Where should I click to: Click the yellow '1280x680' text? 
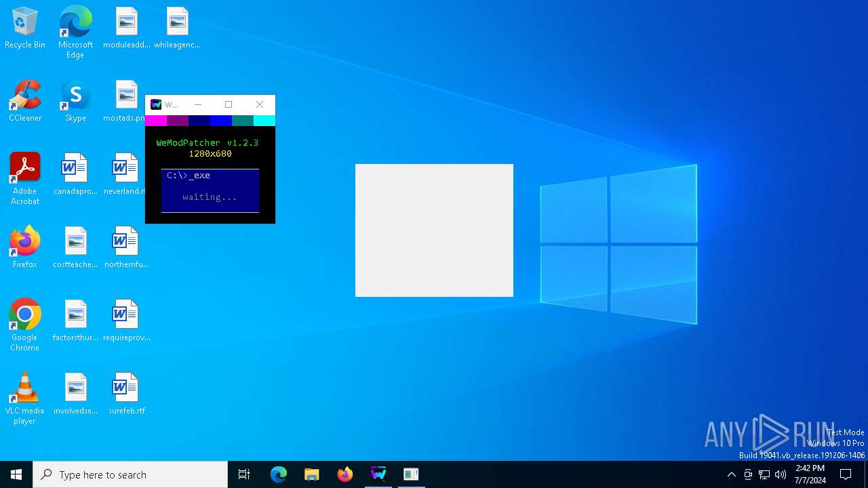click(210, 154)
